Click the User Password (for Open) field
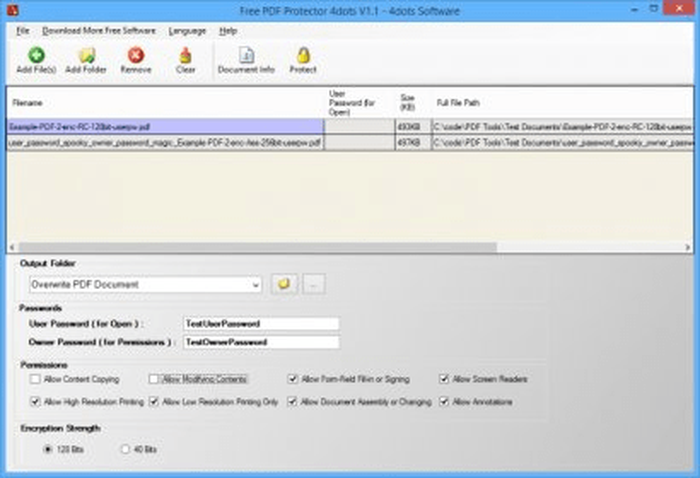This screenshot has width=700, height=478. pos(261,324)
